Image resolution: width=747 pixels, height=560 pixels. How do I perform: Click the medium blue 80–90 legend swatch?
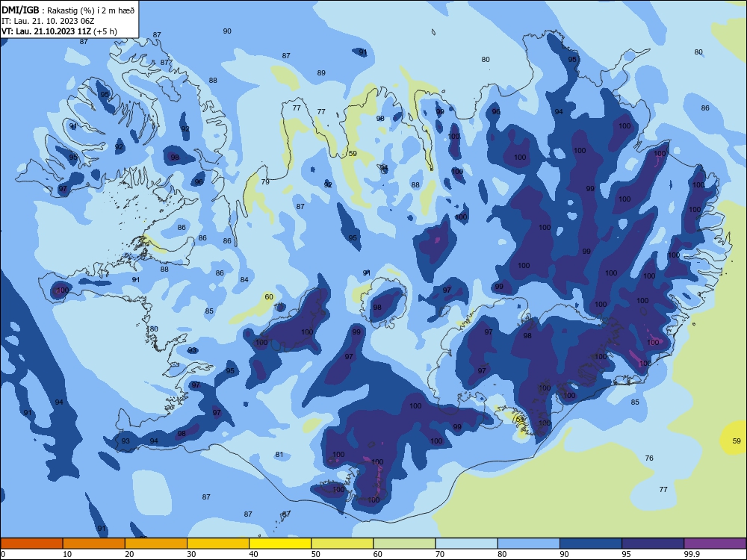[x=529, y=544]
